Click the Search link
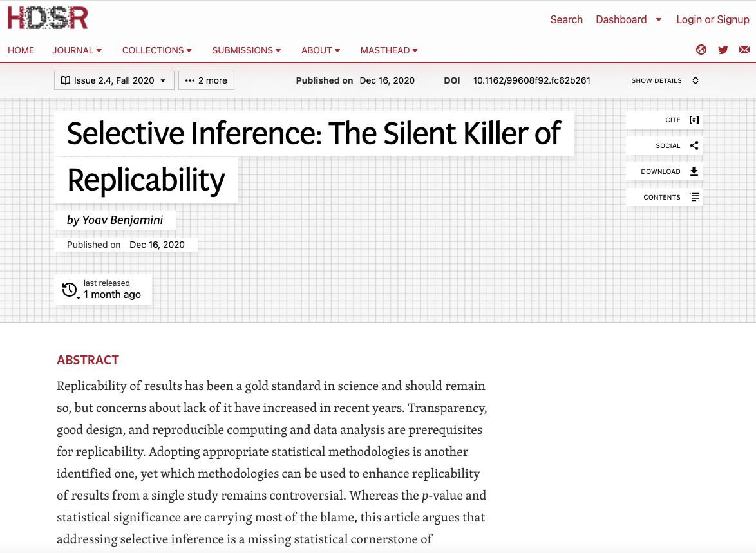Viewport: 756px width, 553px height. [x=567, y=20]
